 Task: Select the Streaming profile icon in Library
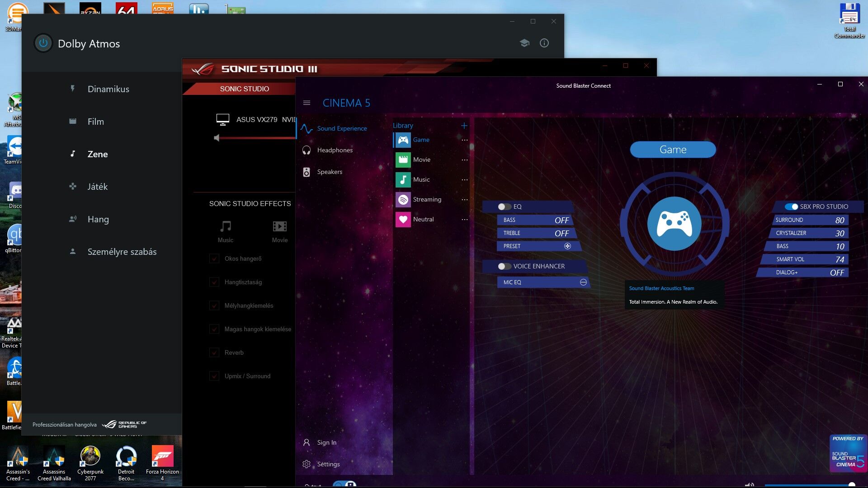pyautogui.click(x=403, y=199)
